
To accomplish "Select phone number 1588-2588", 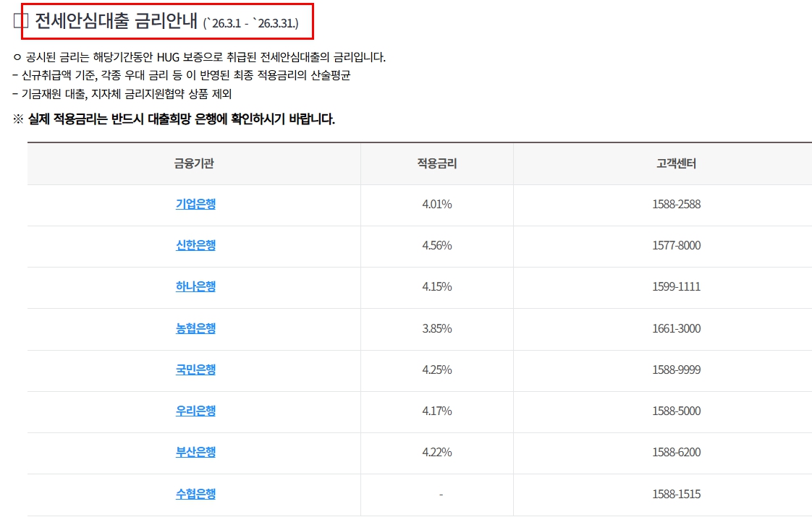I will [677, 204].
